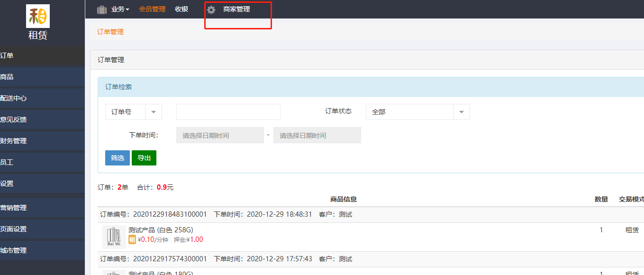Click the briefcase icon beside 业务
Screen dimensions: 644x275
coord(102,9)
